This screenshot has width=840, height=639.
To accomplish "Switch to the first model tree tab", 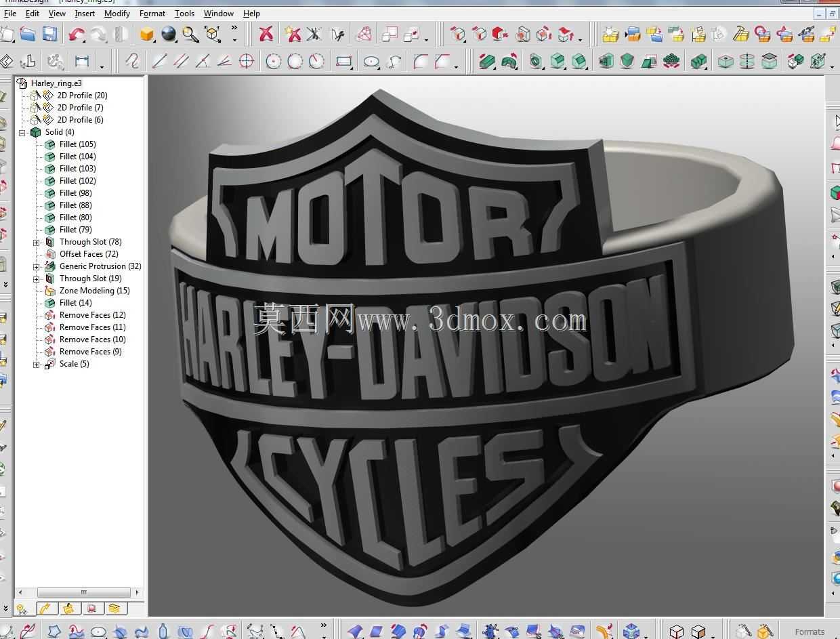I will (22, 609).
